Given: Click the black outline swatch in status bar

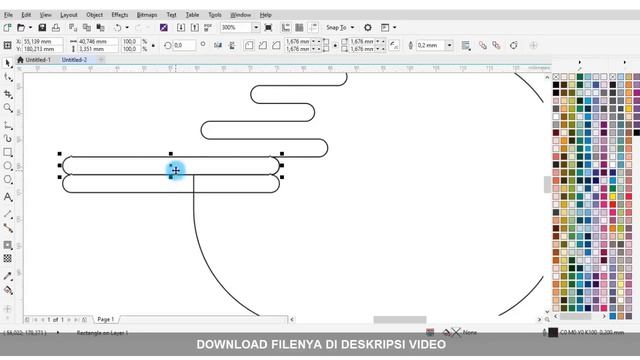Looking at the screenshot, I should click(x=553, y=332).
